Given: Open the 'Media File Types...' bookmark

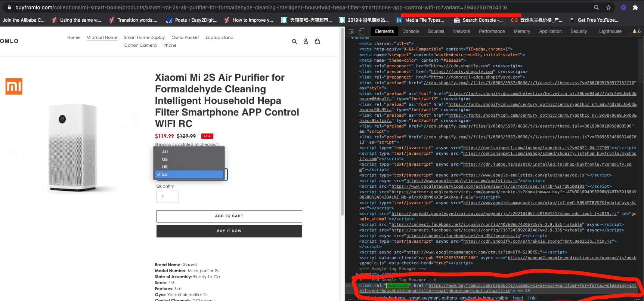Looking at the screenshot, I should point(420,20).
